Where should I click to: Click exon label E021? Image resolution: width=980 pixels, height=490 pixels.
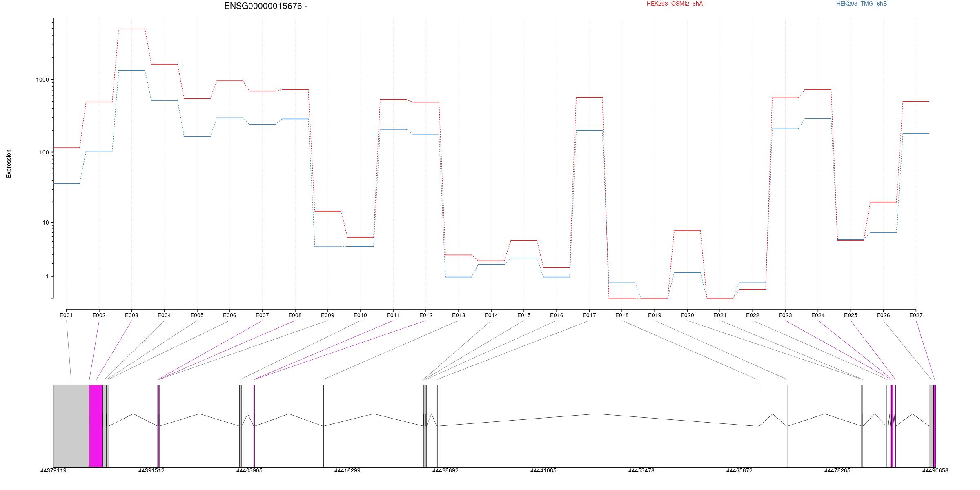[x=720, y=316]
